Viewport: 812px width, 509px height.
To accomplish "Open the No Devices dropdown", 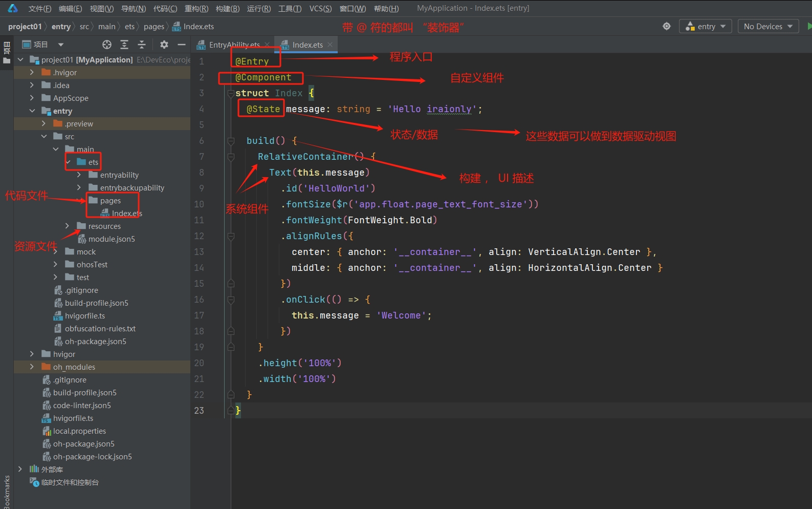I will pos(767,26).
